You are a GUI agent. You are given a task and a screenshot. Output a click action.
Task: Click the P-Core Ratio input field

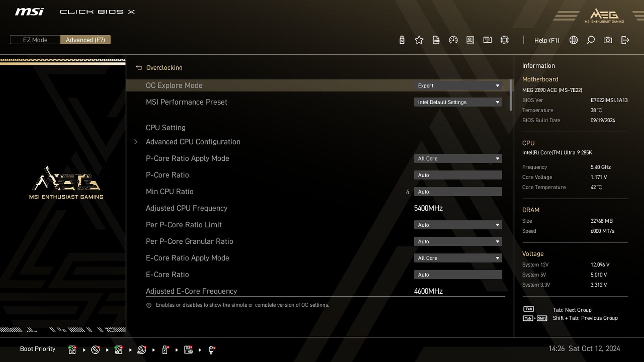[458, 175]
